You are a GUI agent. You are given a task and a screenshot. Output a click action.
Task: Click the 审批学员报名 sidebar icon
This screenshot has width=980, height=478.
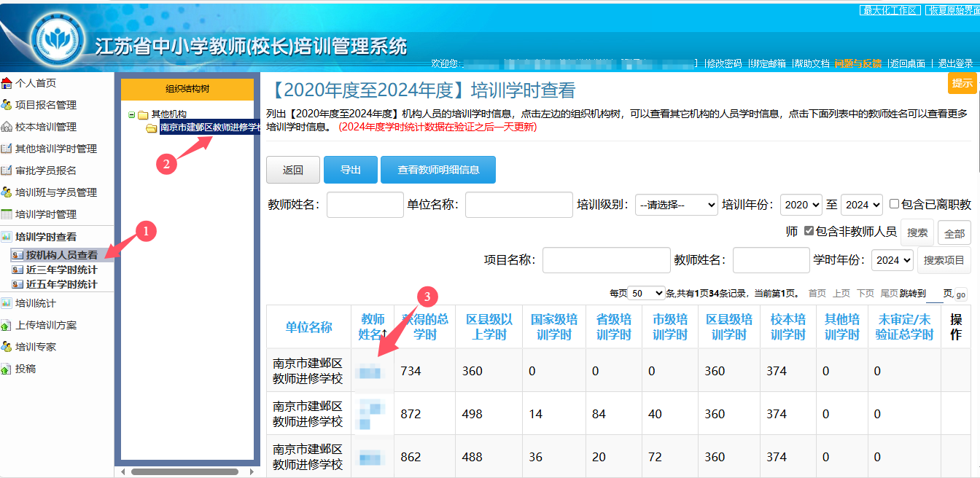(x=7, y=171)
